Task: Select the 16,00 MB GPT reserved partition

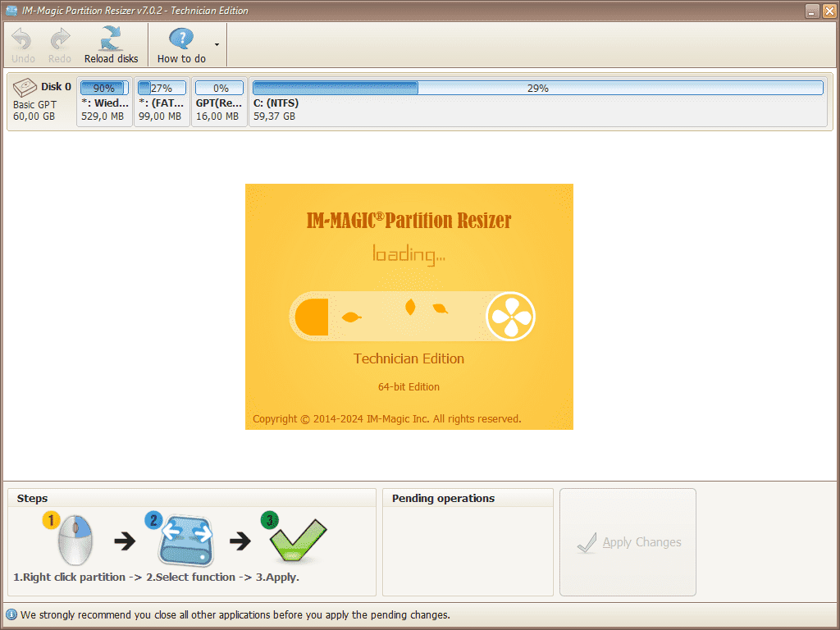Action: (219, 102)
